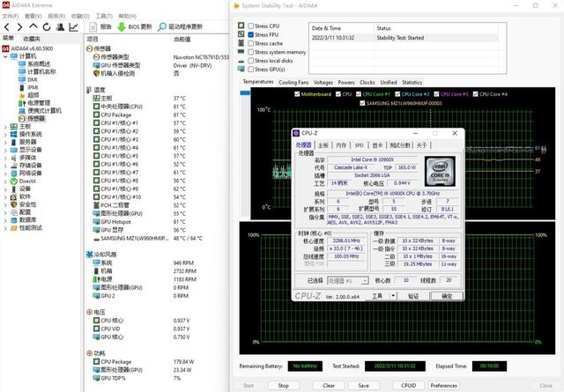Viewport: 564px width, 392px height.
Task: Open Preferences in Stability Test
Action: pyautogui.click(x=444, y=386)
